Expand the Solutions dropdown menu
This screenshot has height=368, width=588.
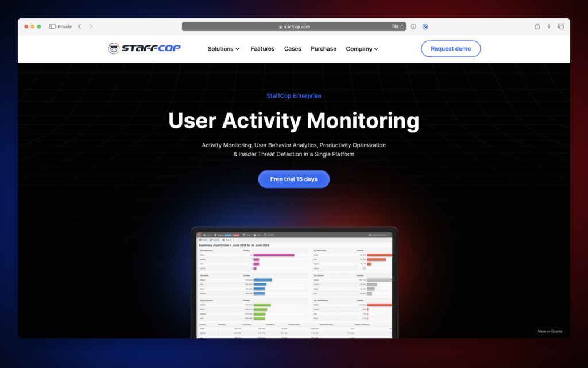tap(223, 49)
